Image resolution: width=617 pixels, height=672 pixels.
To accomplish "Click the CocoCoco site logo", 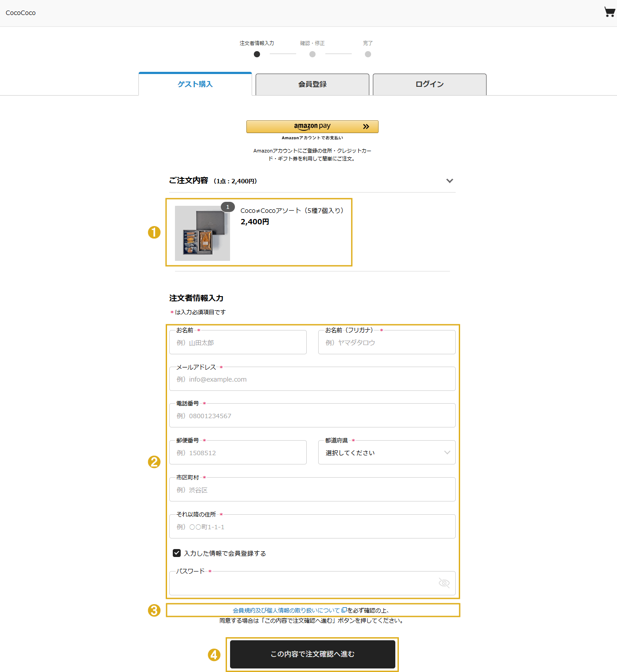I will [x=21, y=13].
